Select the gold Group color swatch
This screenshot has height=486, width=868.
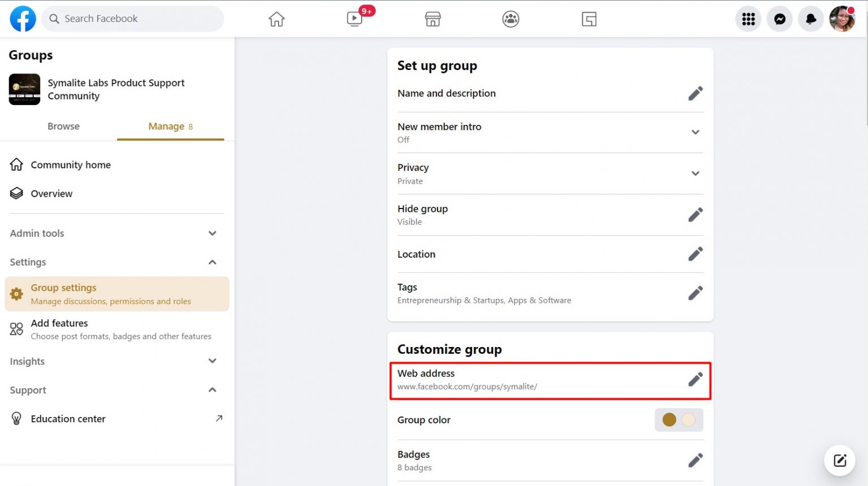point(669,420)
